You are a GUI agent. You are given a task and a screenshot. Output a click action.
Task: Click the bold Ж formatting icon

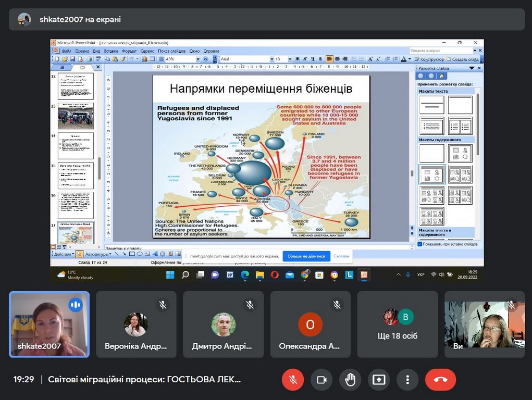pos(298,59)
